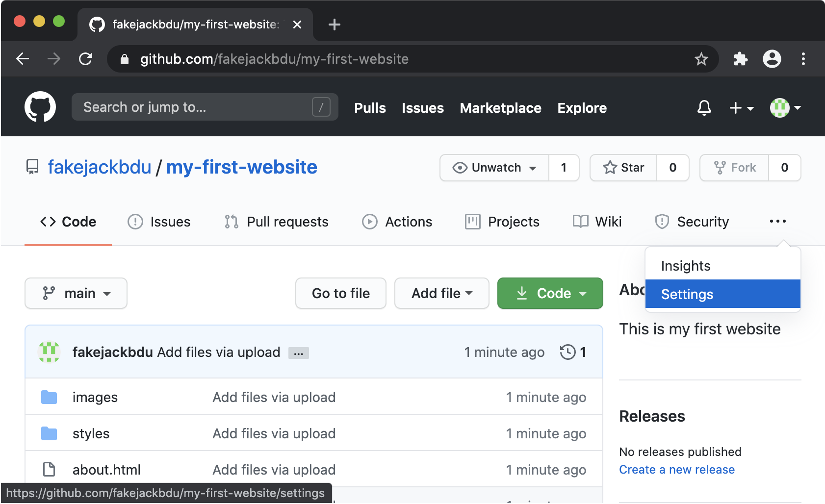825x504 pixels.
Task: Click the GitHub Octocat logo in header
Action: [x=40, y=107]
